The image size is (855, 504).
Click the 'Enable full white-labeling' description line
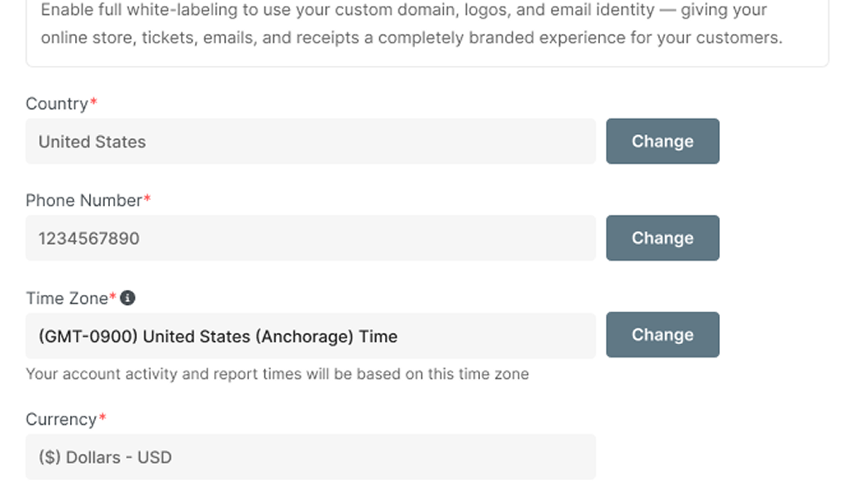pos(404,11)
